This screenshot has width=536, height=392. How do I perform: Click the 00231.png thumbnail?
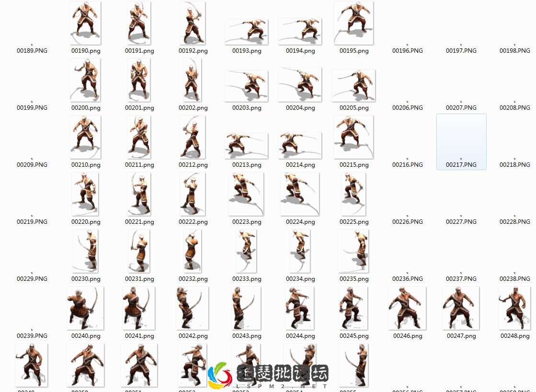pos(139,251)
